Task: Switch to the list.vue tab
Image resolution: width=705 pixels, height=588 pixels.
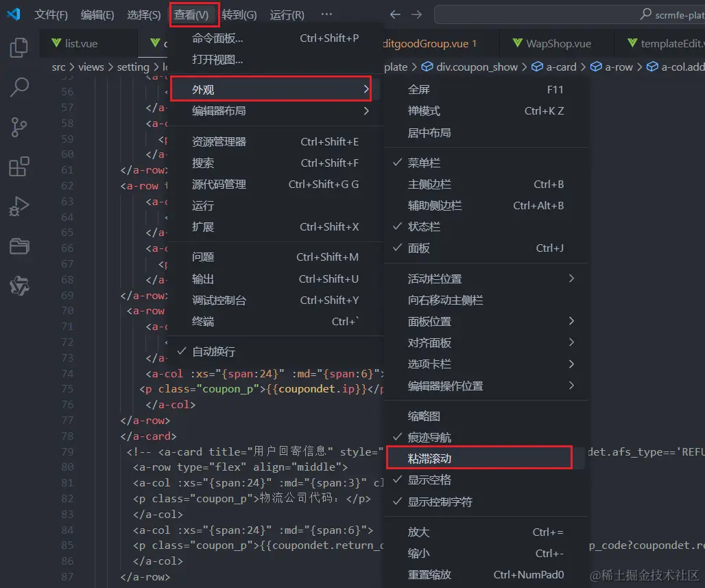Action: click(88, 43)
